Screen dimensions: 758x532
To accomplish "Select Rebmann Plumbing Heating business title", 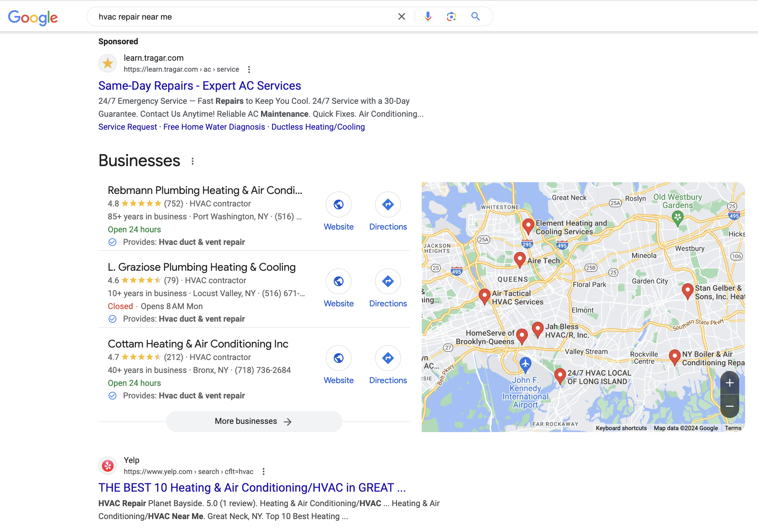I will 205,190.
